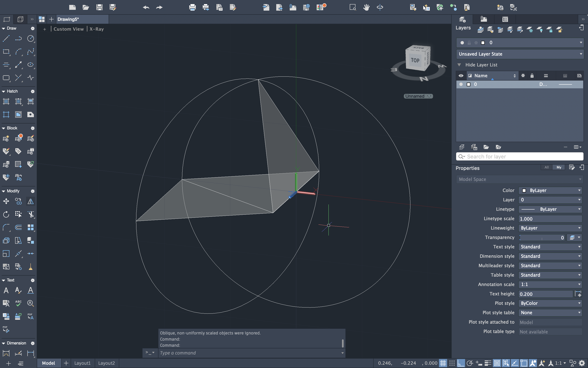
Task: Activate the Pan hand tool
Action: [366, 7]
